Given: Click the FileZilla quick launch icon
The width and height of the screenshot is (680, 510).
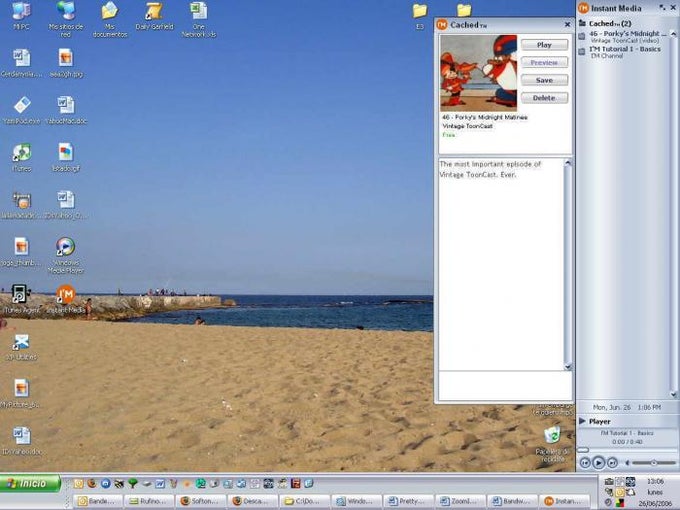Looking at the screenshot, I should click(296, 483).
